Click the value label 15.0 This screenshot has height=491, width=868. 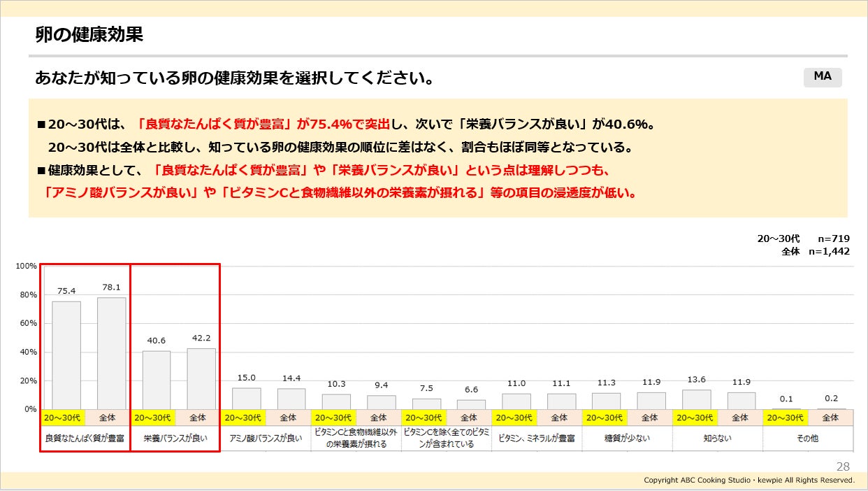(247, 378)
